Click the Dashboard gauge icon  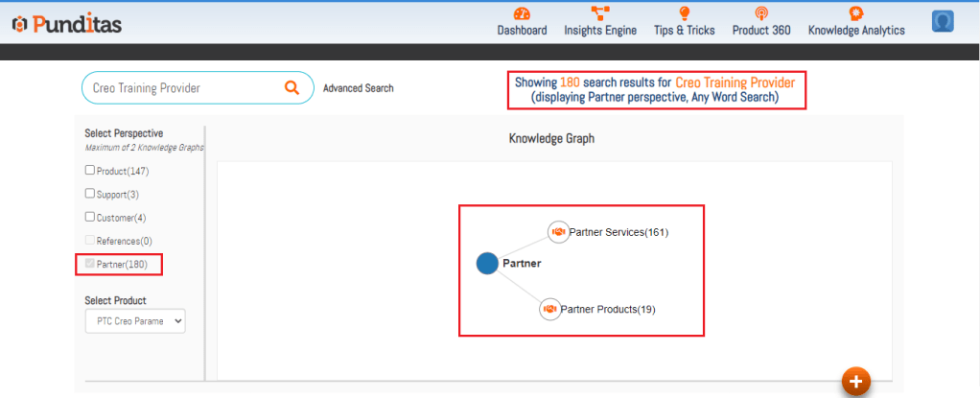point(522,13)
